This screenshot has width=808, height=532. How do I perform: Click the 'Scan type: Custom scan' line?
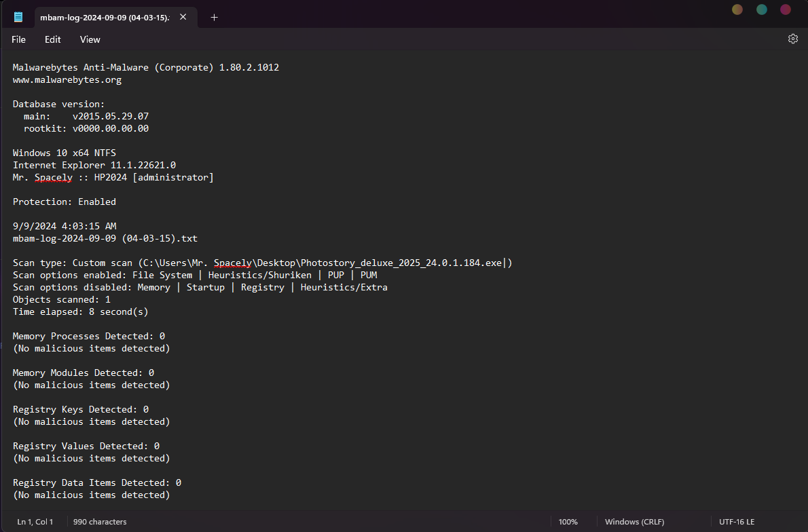[x=262, y=263]
